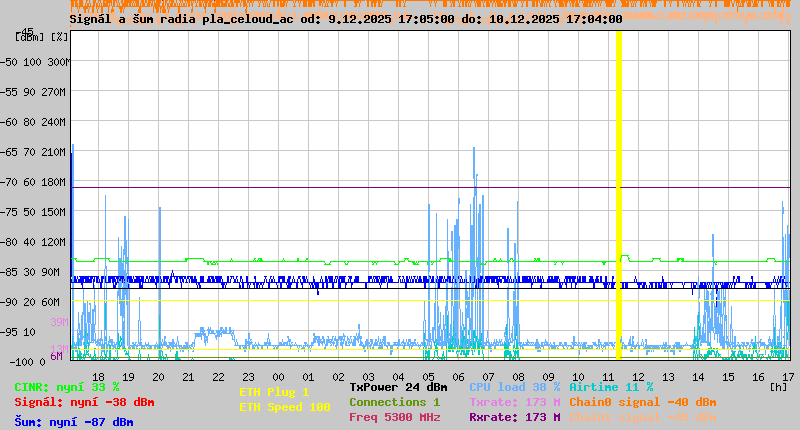
Task: Click the y-axis row '-90 20 60M'
Action: 31,302
